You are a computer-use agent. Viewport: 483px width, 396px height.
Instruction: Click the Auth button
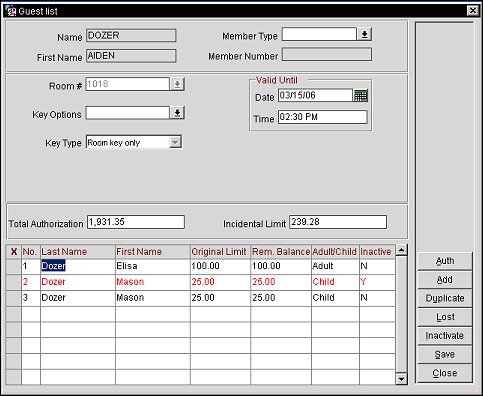point(445,261)
